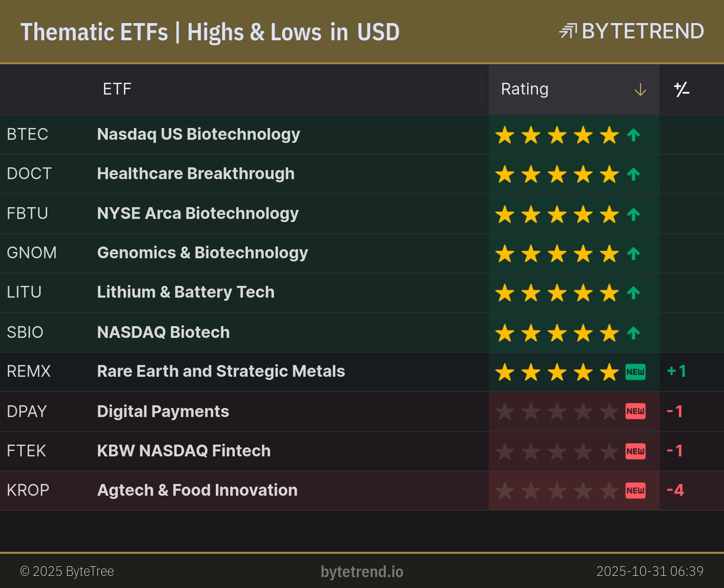This screenshot has height=588, width=724.
Task: Open Agtech & Food Innovation ETF name
Action: pos(198,490)
